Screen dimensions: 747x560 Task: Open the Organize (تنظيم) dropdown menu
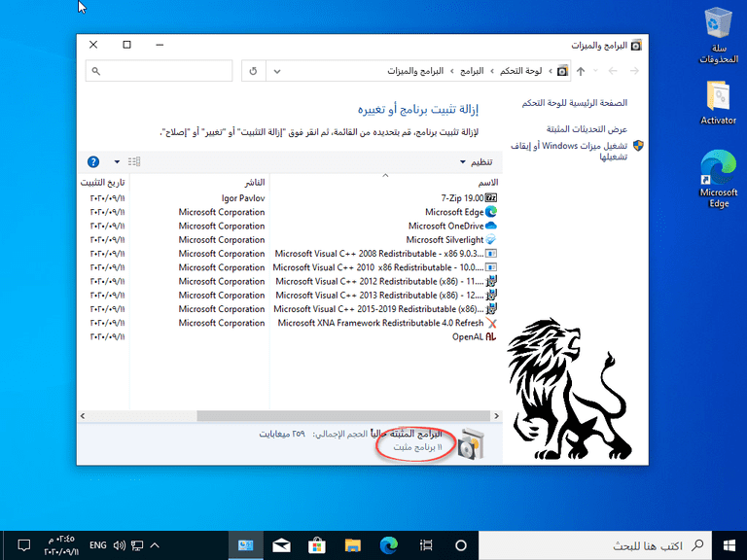(476, 162)
